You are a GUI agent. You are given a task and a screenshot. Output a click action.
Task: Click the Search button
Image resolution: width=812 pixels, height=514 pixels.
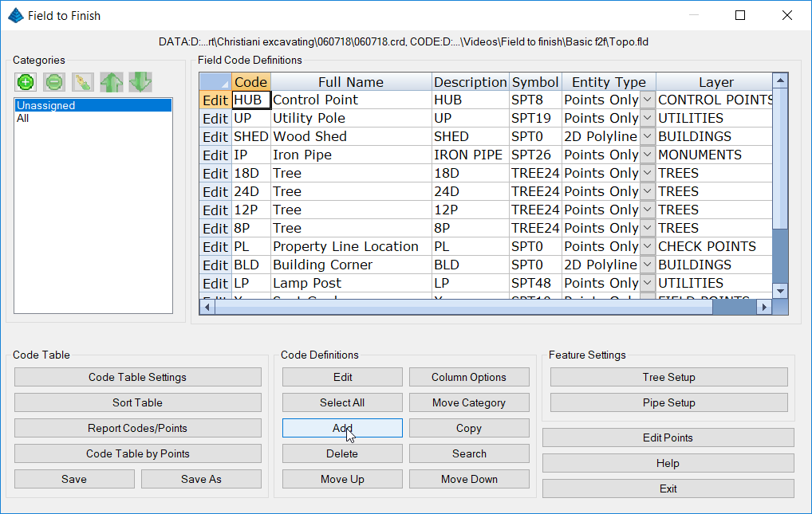tap(469, 453)
